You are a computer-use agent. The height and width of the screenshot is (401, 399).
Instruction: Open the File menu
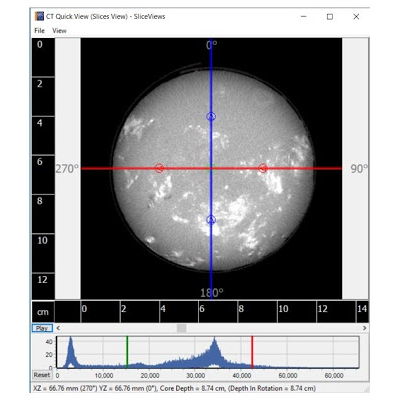click(x=39, y=31)
